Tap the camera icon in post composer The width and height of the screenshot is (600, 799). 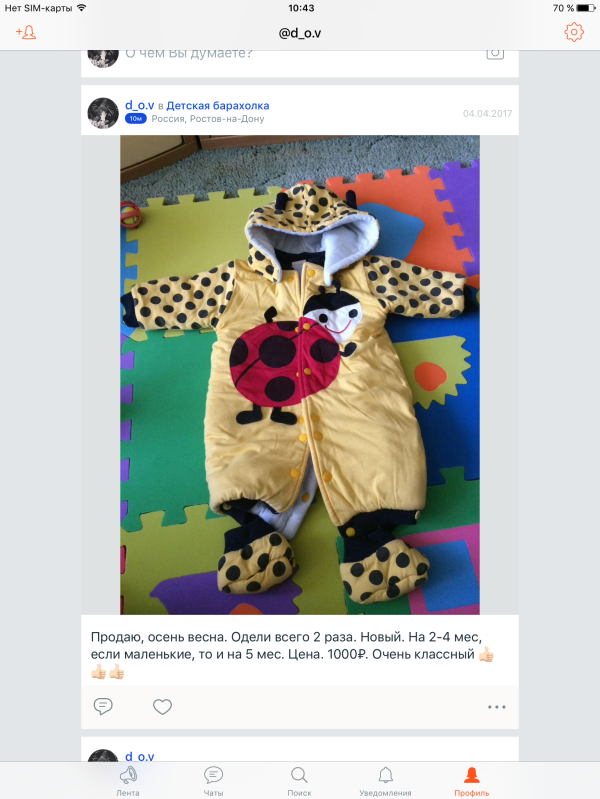[x=495, y=53]
